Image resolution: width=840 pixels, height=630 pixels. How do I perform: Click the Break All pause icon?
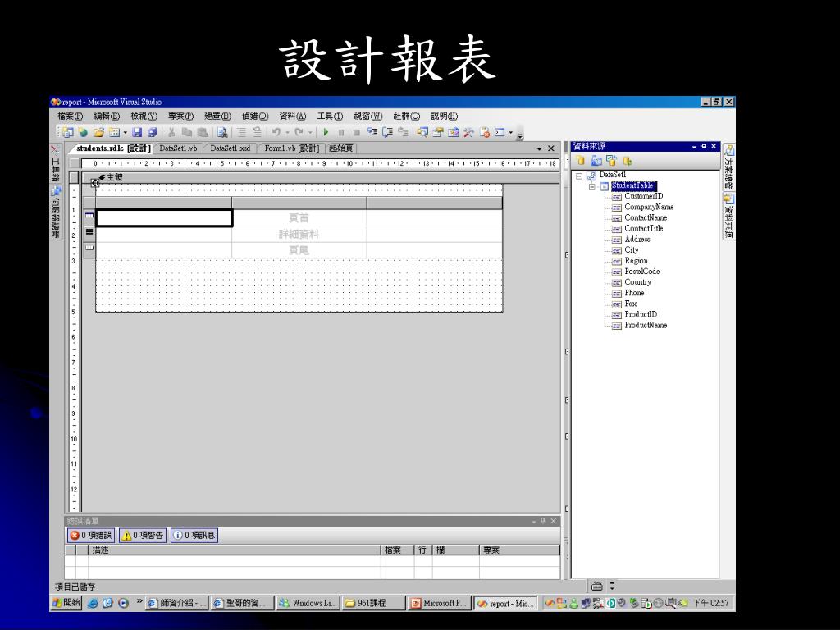(340, 132)
